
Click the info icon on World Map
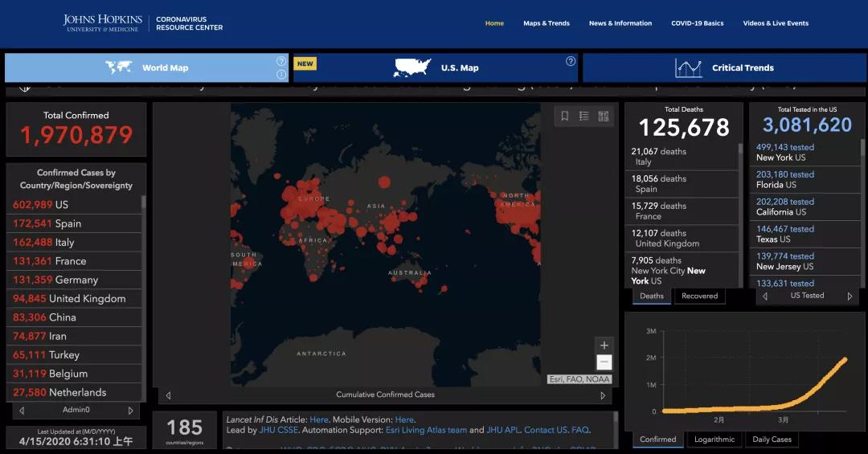pos(281,75)
